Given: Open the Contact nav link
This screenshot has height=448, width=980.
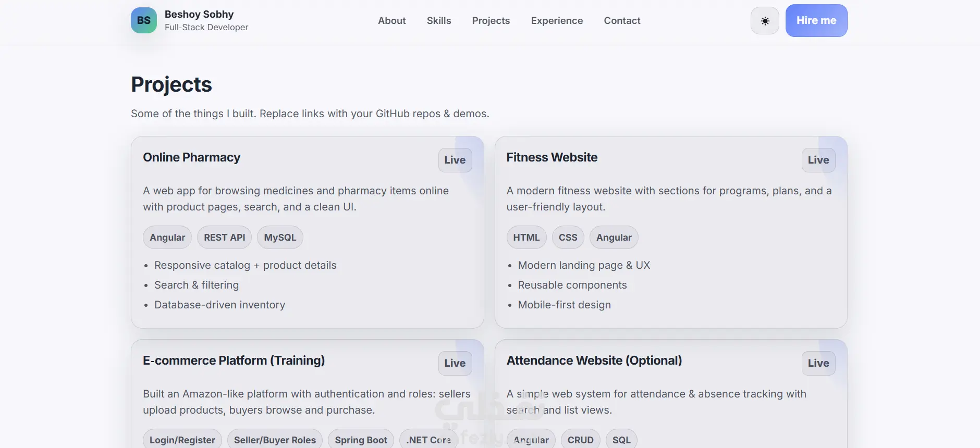Looking at the screenshot, I should pyautogui.click(x=622, y=21).
